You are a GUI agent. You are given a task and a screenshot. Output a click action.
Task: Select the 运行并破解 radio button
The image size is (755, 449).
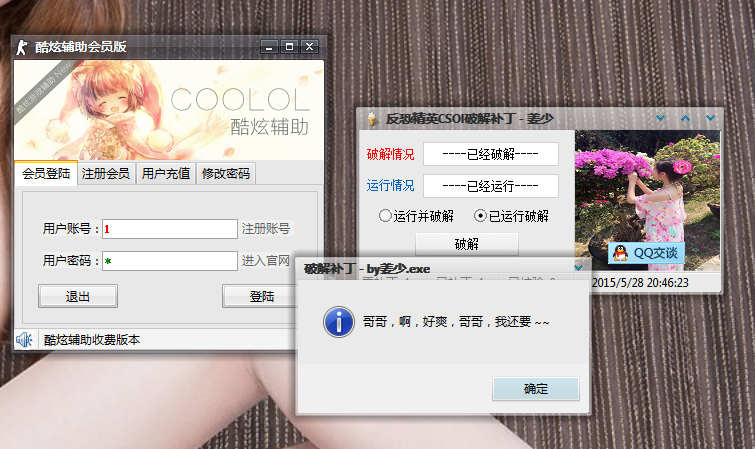coord(385,215)
